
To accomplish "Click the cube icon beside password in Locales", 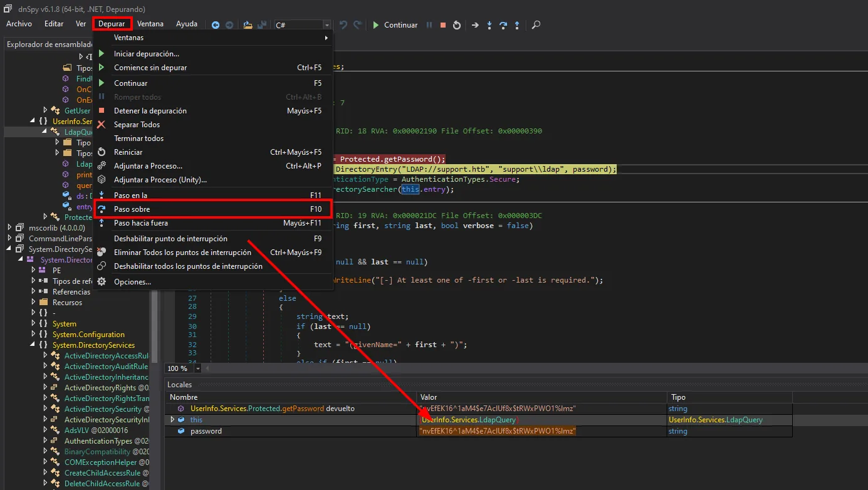I will tap(181, 431).
